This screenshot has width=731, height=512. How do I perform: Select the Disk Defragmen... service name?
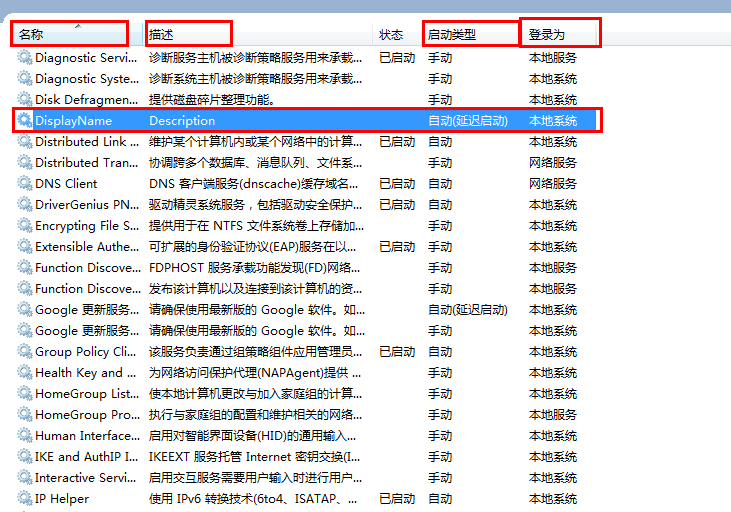[87, 100]
